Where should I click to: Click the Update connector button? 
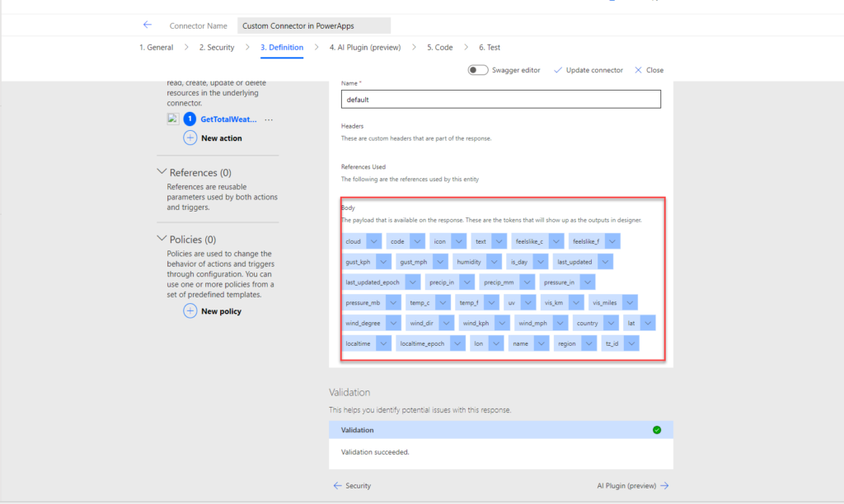588,70
